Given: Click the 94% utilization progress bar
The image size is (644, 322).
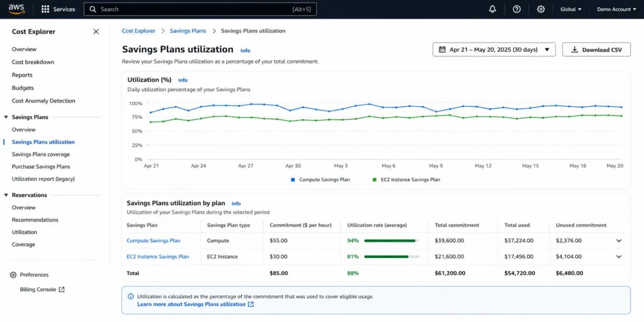Looking at the screenshot, I should click(x=392, y=241).
